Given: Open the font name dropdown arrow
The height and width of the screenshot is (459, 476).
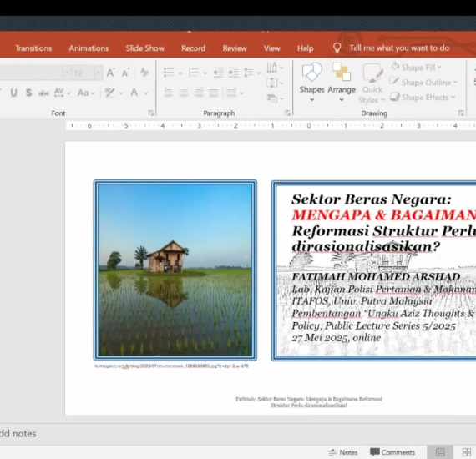Looking at the screenshot, I should point(67,73).
